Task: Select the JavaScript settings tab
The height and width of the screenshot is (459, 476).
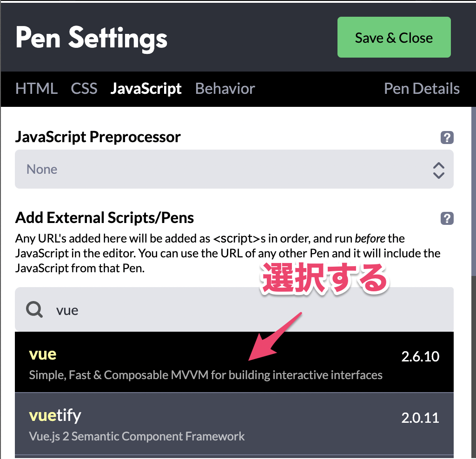Action: click(146, 89)
